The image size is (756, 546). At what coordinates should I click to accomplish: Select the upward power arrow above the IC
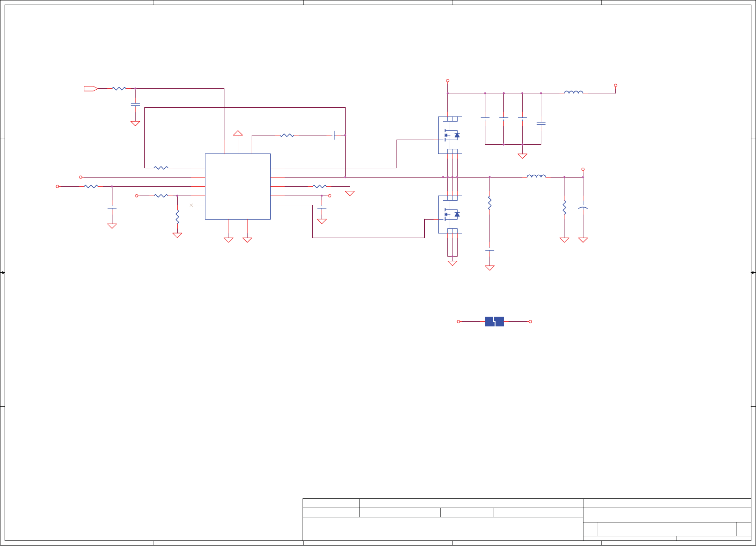pos(238,133)
